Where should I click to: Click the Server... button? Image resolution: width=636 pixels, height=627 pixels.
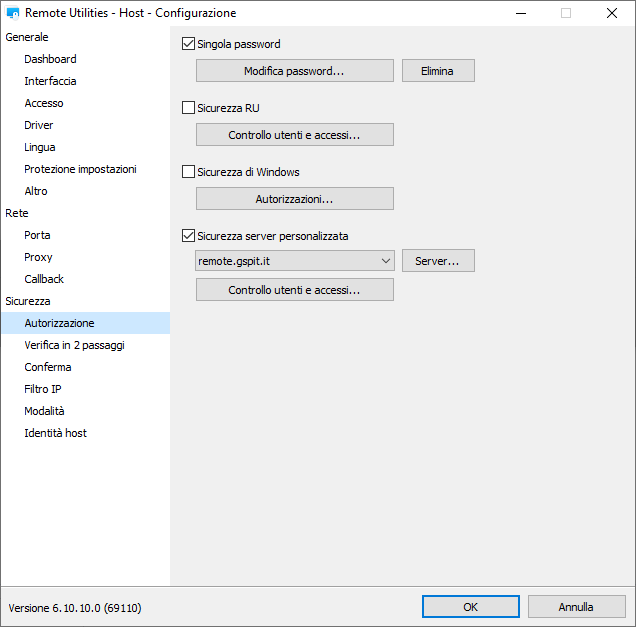pos(437,261)
